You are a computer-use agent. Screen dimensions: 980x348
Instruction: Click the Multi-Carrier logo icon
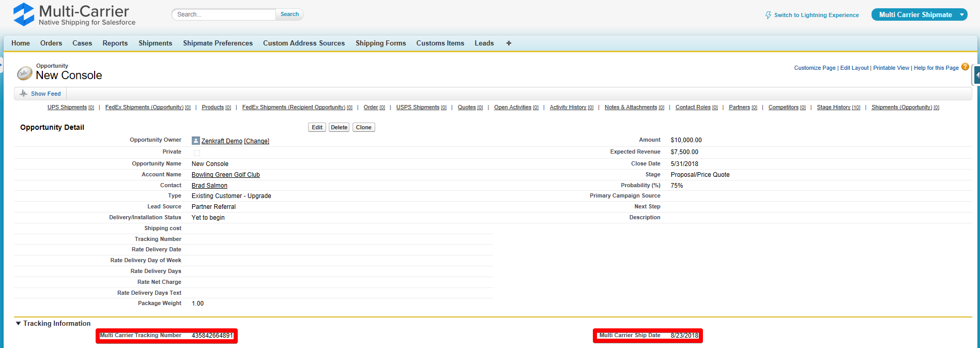24,14
